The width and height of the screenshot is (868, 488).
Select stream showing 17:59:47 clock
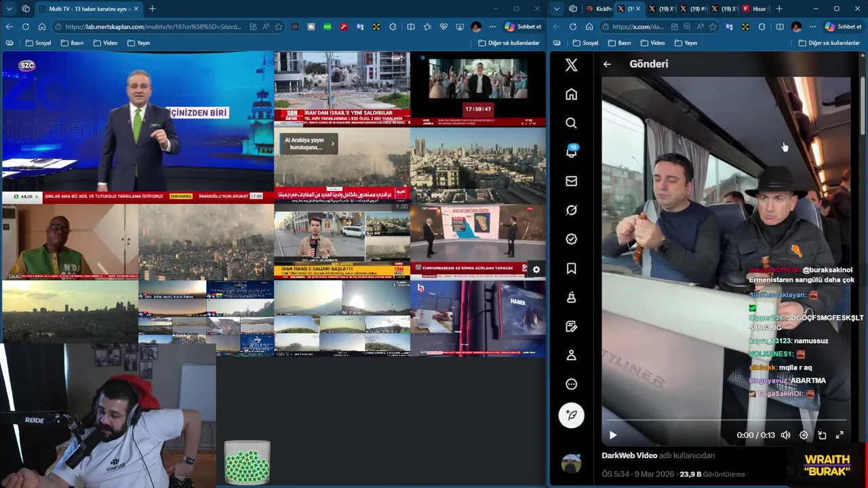(477, 89)
